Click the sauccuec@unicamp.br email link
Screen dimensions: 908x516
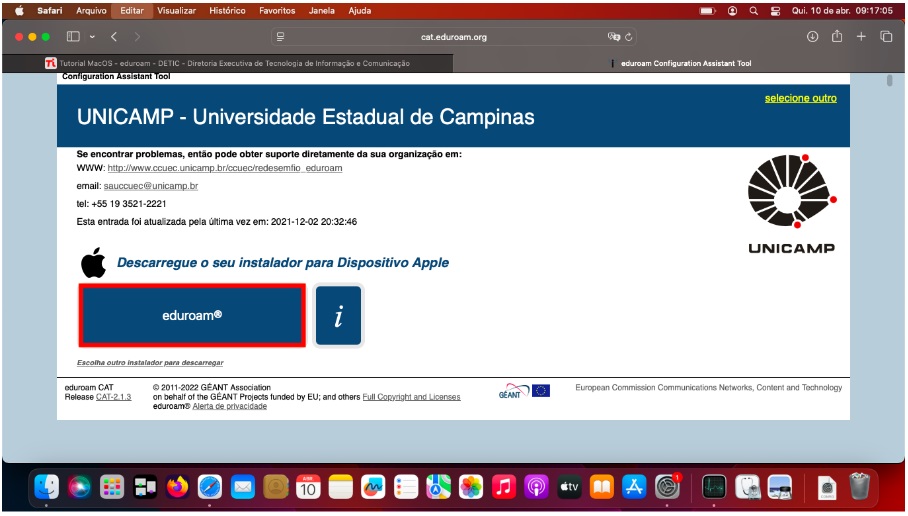coord(151,186)
